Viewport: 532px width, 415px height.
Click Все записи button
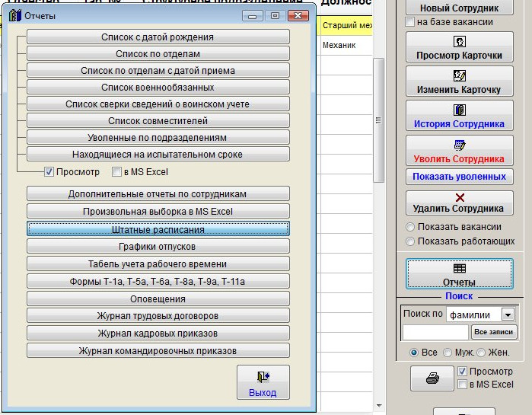click(494, 332)
